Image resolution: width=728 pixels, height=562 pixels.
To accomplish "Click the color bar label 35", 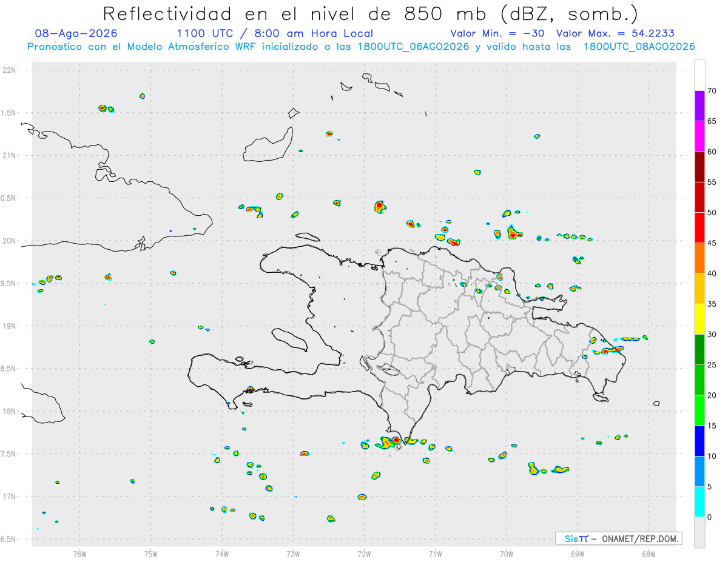I will tap(712, 304).
